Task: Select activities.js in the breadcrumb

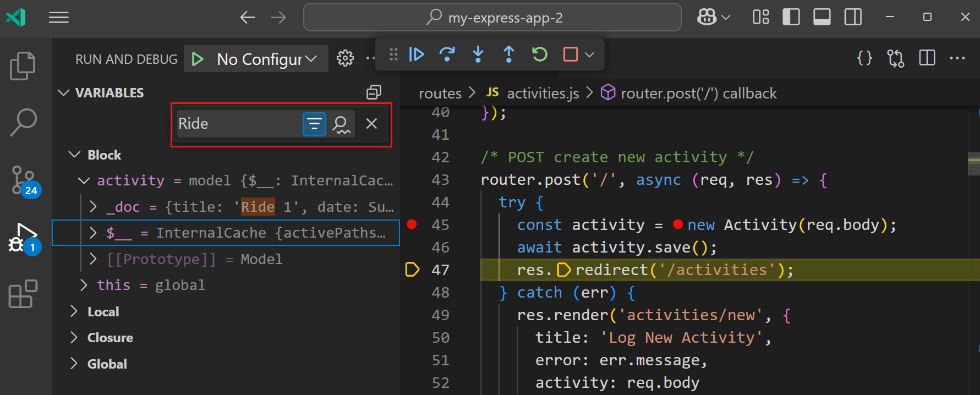Action: (542, 93)
